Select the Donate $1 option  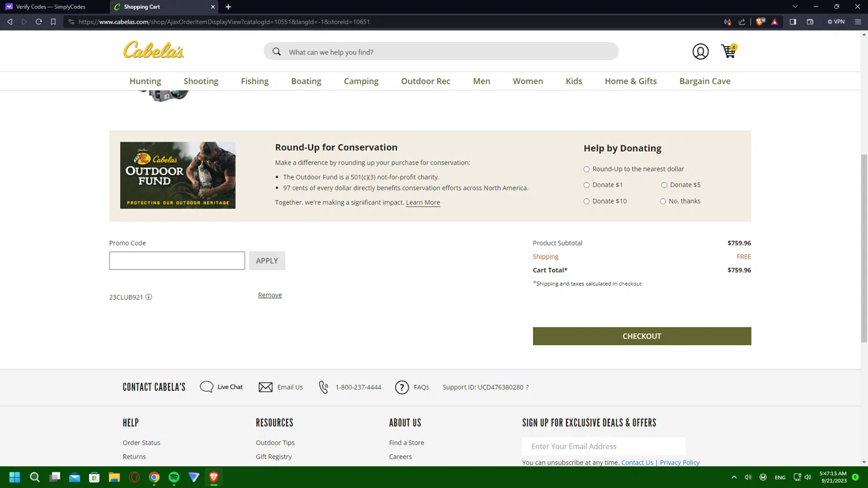point(586,185)
